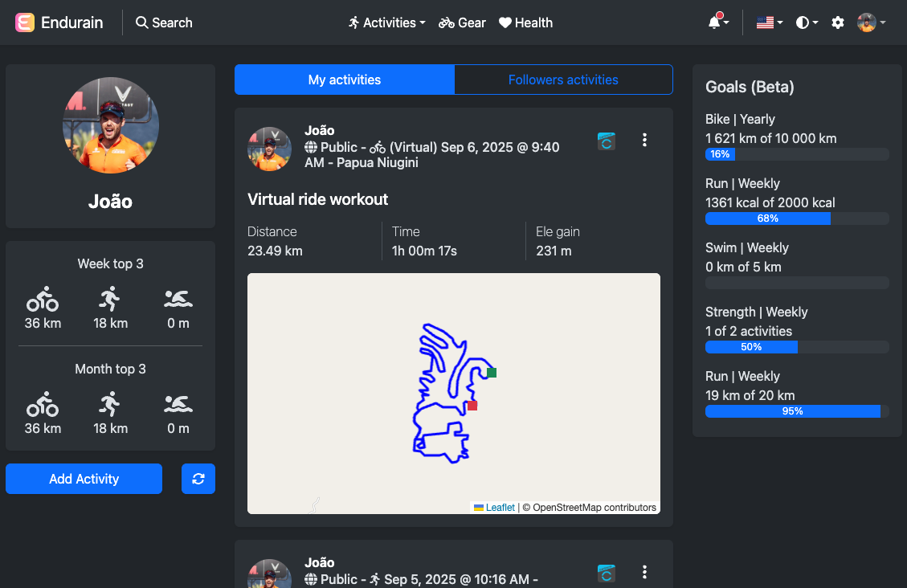Open the settings gear icon
Image resolution: width=907 pixels, height=588 pixels.
click(x=838, y=22)
